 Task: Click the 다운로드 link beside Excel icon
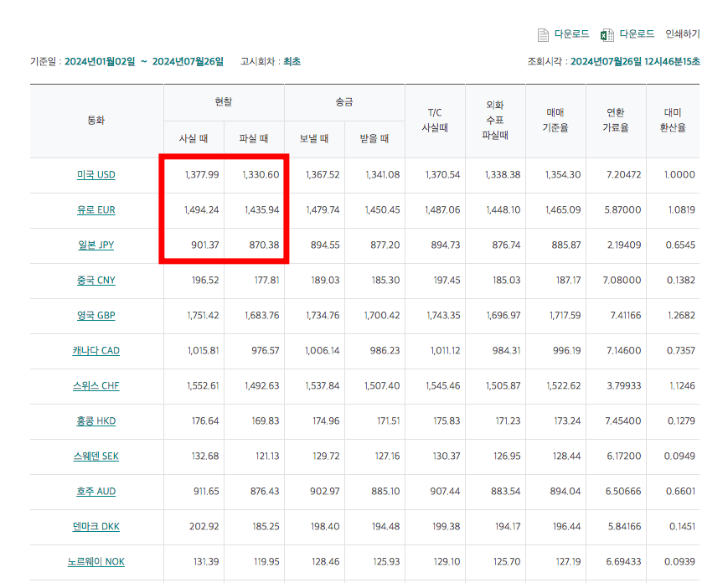(x=637, y=34)
